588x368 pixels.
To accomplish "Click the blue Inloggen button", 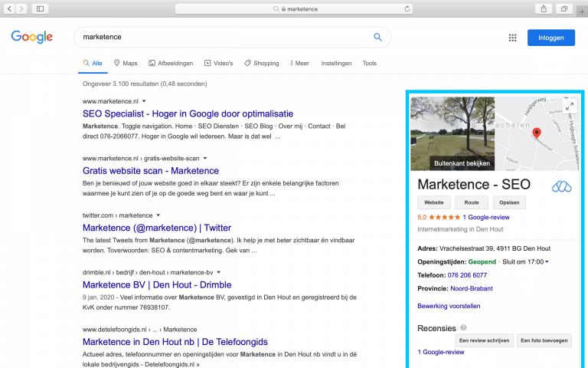I will click(550, 38).
